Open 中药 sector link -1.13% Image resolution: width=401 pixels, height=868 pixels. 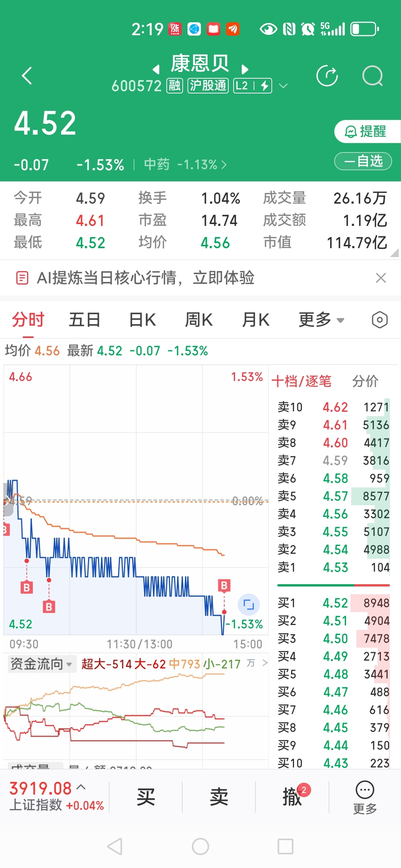(x=185, y=164)
